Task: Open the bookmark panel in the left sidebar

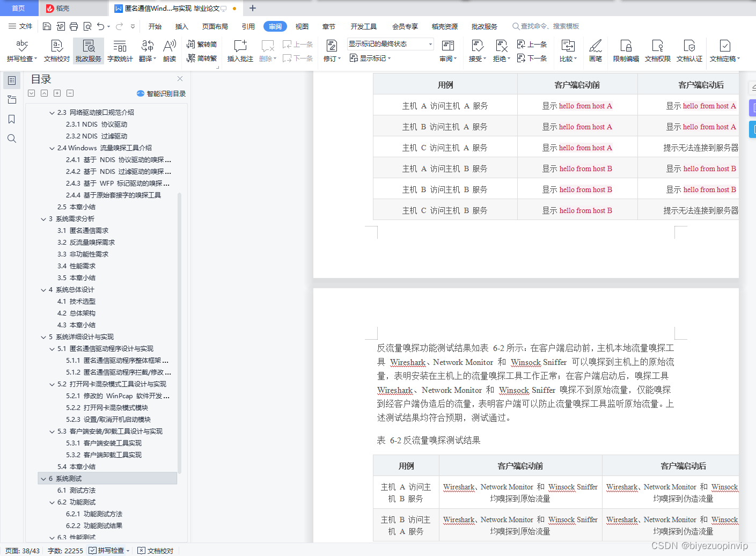Action: (12, 119)
